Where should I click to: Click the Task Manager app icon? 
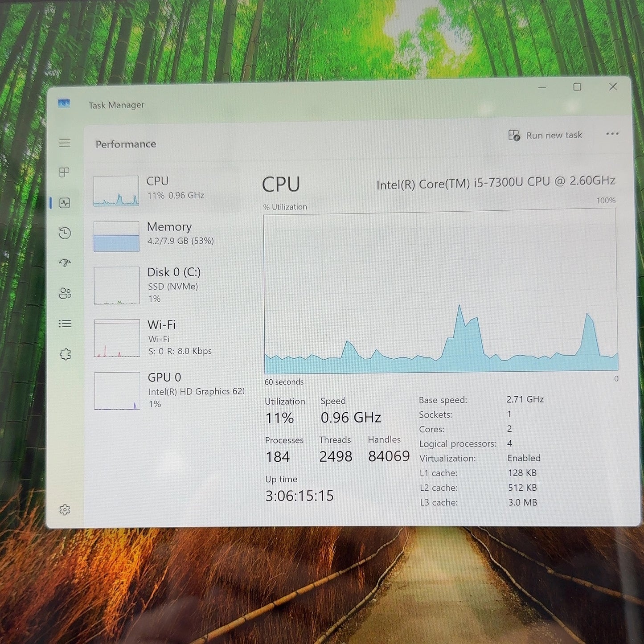tap(64, 104)
